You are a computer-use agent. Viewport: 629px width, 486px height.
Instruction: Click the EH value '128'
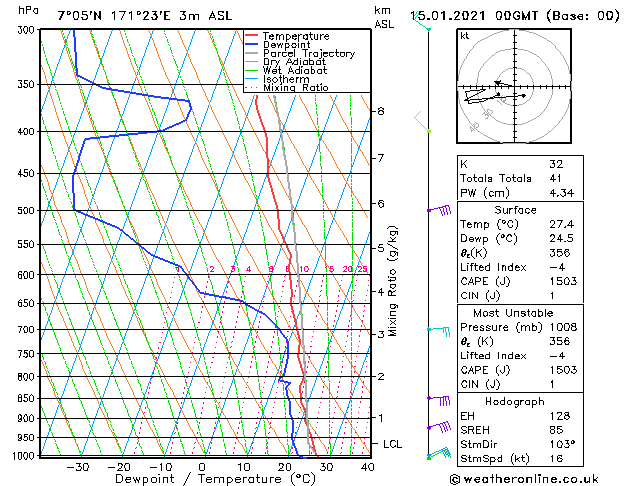coord(560,416)
